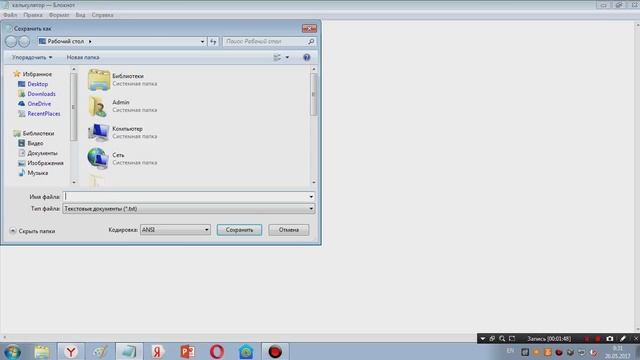Viewport: 640px width, 360px height.
Task: Open the Сеть network folder
Action: 122,158
